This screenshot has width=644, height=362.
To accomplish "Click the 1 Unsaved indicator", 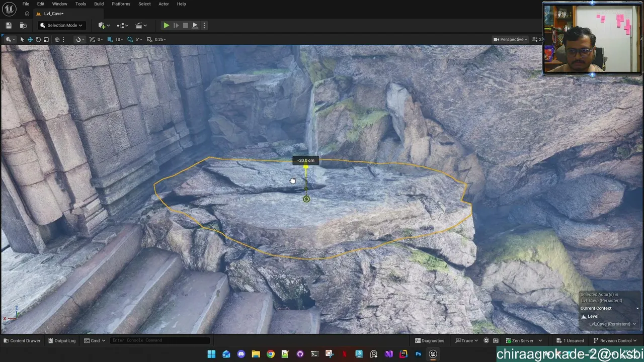I will click(570, 341).
